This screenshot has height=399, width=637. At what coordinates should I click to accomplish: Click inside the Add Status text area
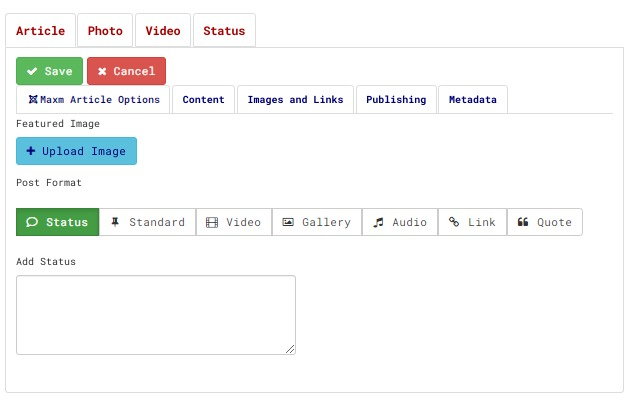tap(156, 315)
